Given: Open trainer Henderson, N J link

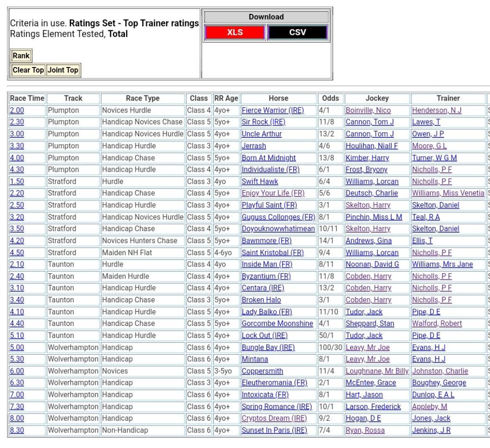Looking at the screenshot, I should pos(436,110).
